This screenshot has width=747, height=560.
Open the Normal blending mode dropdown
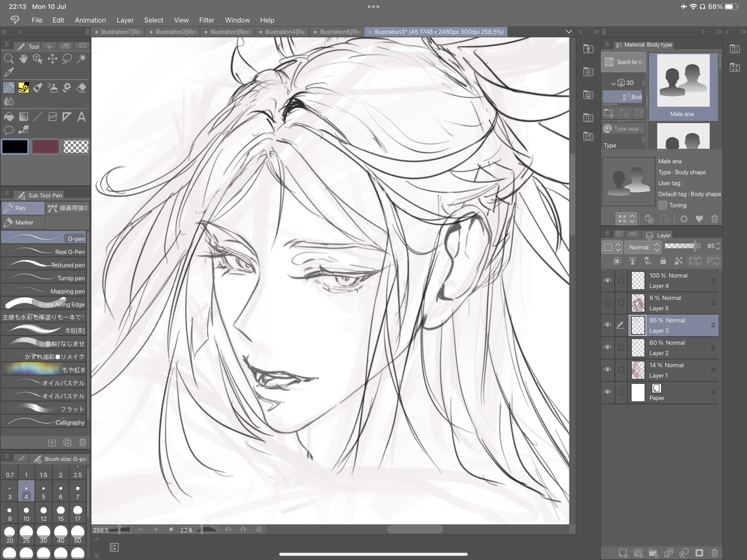point(642,247)
